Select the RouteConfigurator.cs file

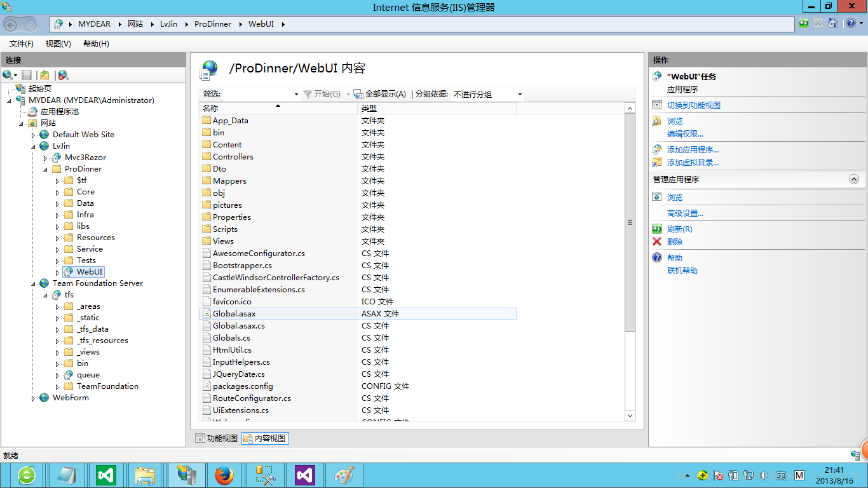pyautogui.click(x=252, y=398)
